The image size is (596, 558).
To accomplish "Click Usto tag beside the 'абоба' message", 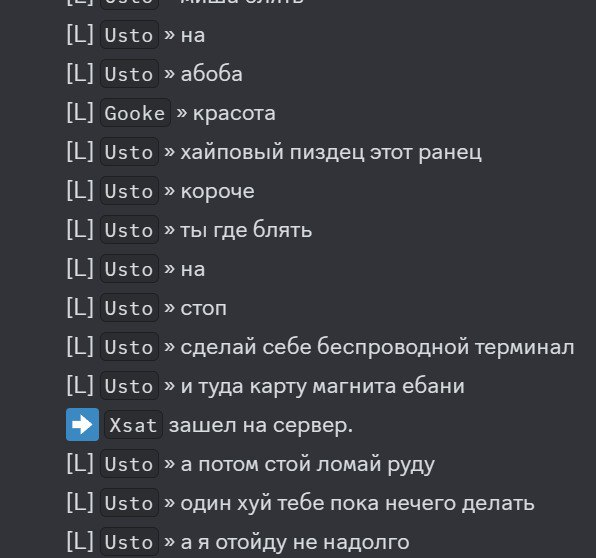I will pos(129,74).
